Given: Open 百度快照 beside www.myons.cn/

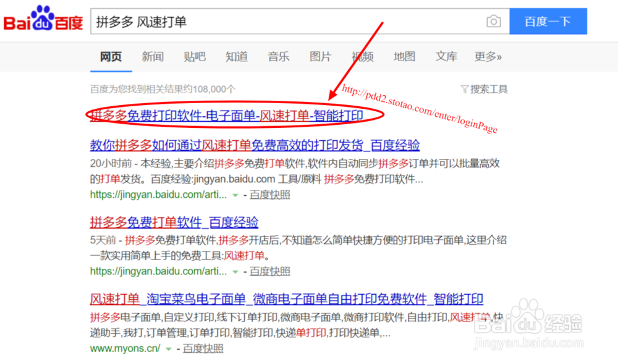Looking at the screenshot, I should 203,349.
